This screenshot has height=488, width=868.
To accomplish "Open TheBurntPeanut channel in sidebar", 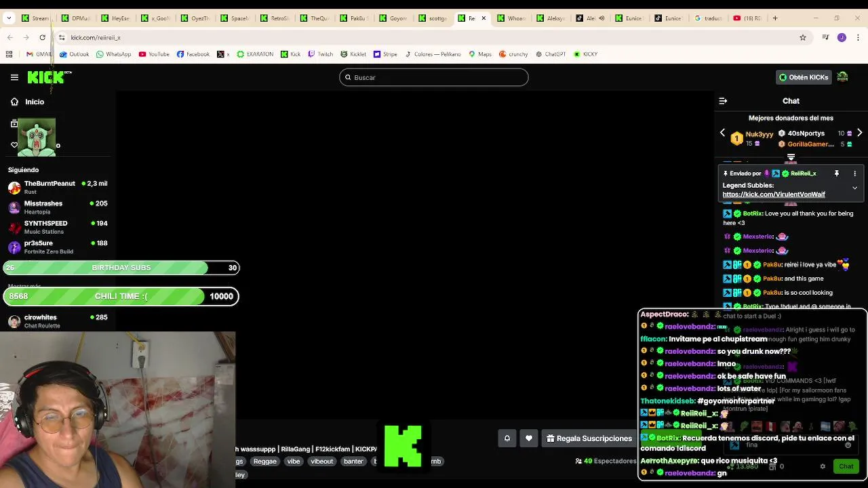I will click(58, 187).
